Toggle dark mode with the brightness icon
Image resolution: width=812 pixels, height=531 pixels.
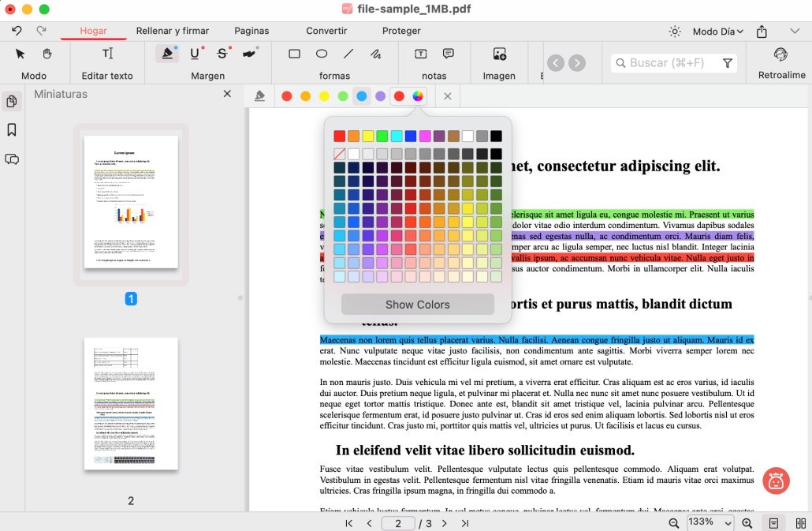pyautogui.click(x=674, y=31)
